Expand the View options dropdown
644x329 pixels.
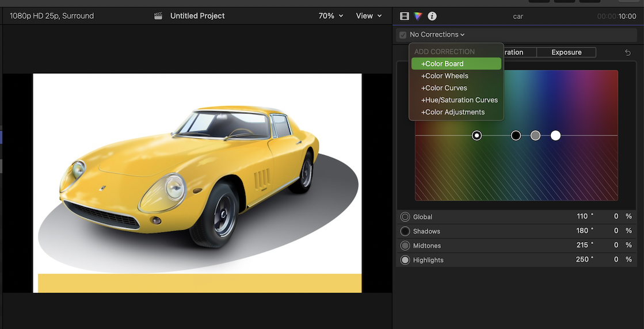(x=369, y=16)
